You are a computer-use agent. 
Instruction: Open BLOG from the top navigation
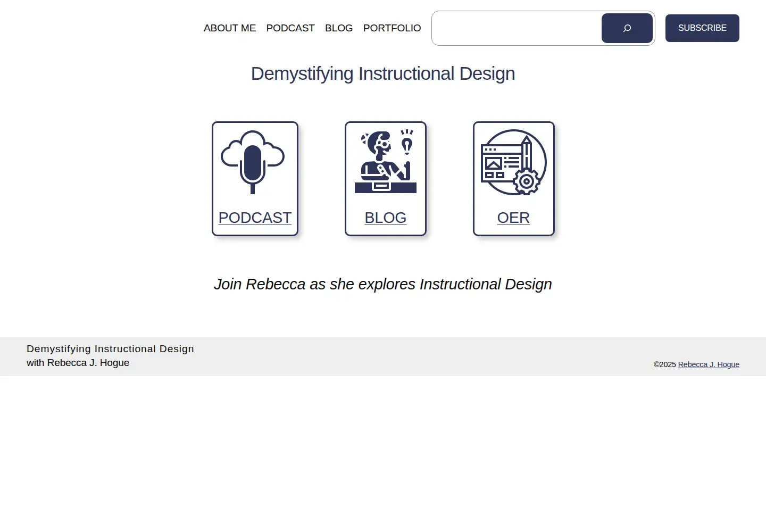pos(339,28)
